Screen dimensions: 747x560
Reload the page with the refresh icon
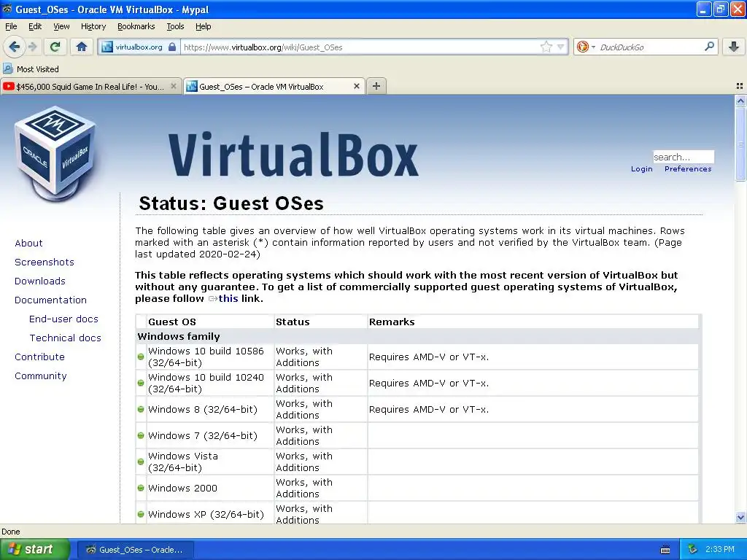coord(55,47)
